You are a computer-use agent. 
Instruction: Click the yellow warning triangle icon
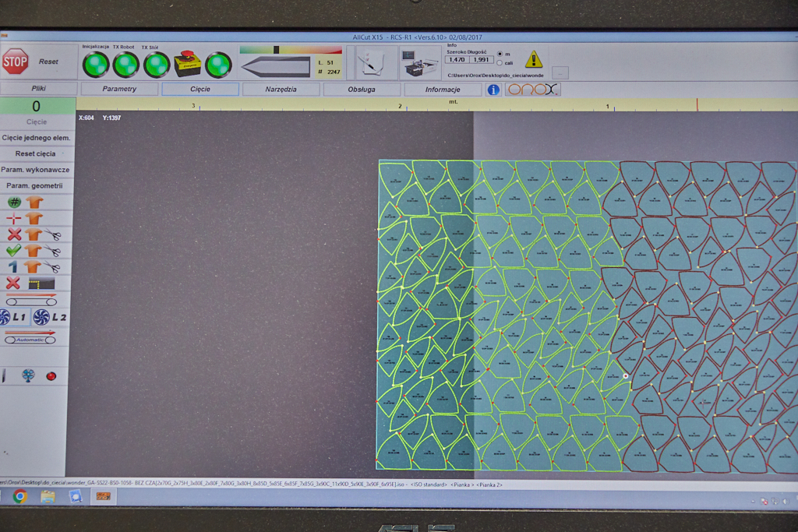click(533, 59)
